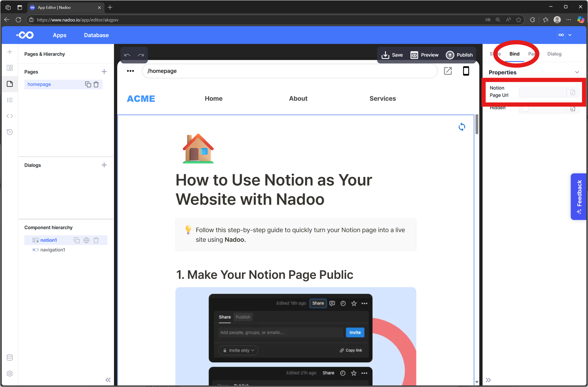Select the Pages icon in left rail
588x387 pixels.
point(10,84)
